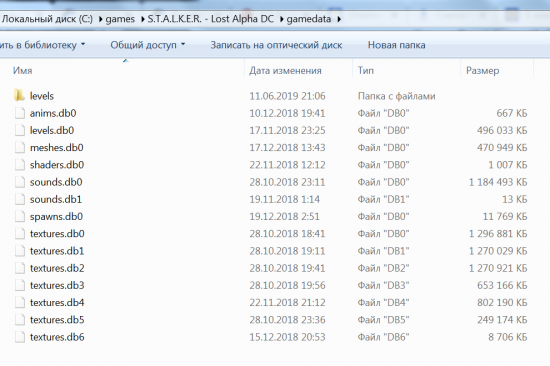
Task: Select the shaders.db0 file name
Action: point(57,165)
